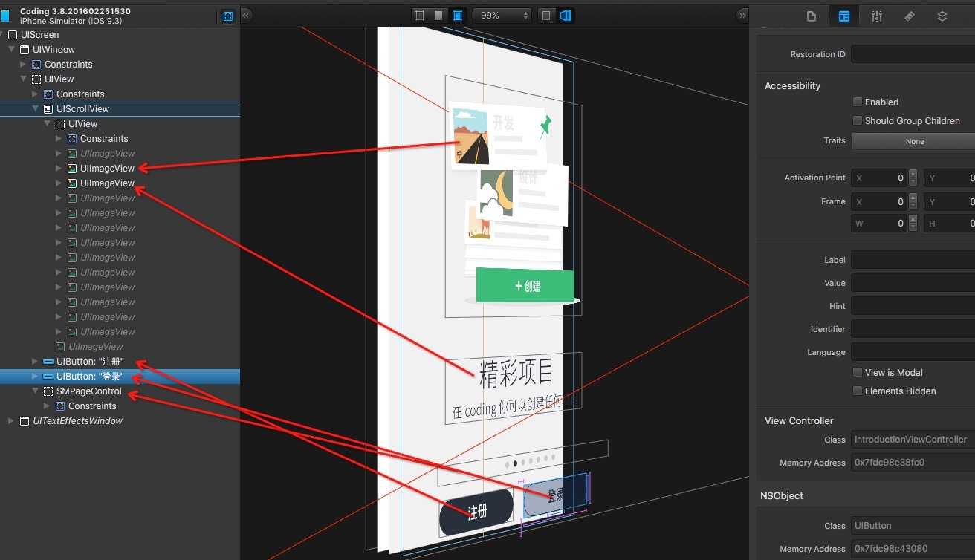Click the accessibility Language field

point(913,352)
